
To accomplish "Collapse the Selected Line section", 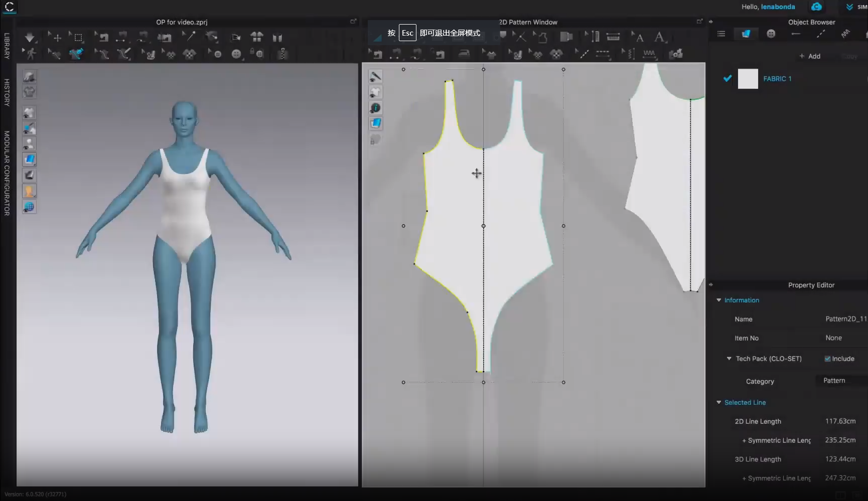I will (x=719, y=402).
